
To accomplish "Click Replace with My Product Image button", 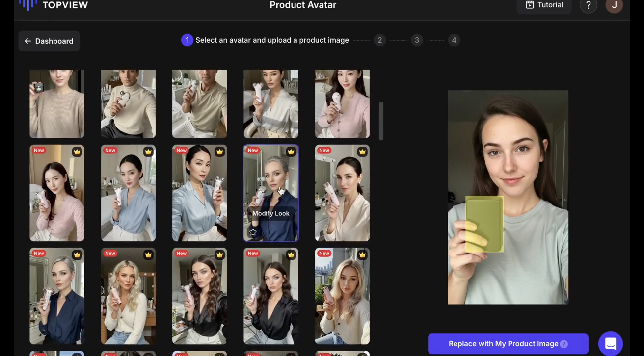I will point(508,344).
